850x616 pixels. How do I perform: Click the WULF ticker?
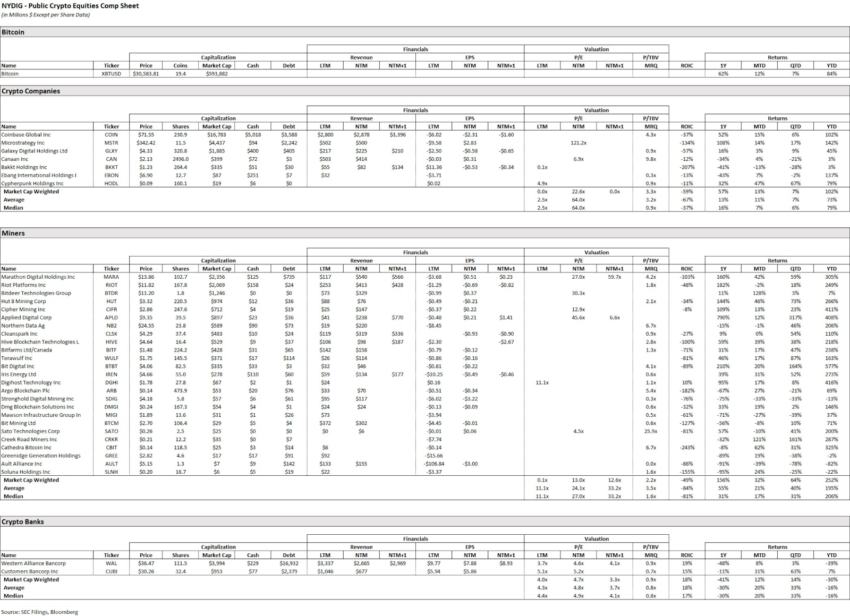pos(112,358)
